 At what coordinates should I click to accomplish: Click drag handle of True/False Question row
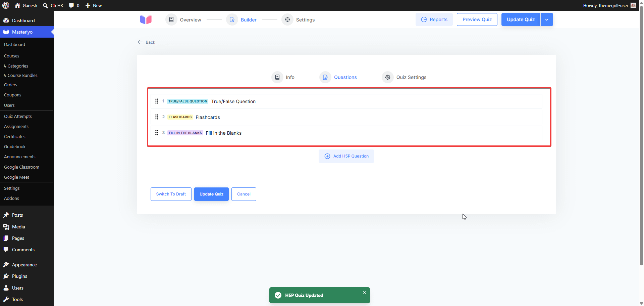point(157,101)
